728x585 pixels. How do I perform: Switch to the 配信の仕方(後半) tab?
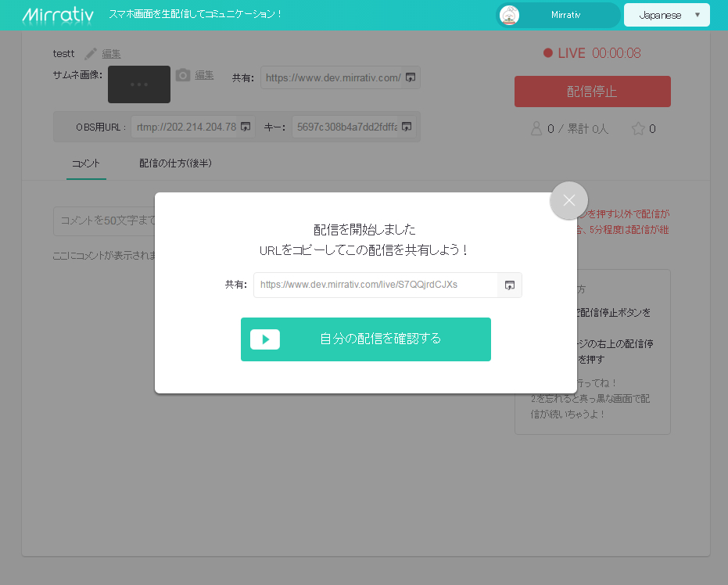175,163
